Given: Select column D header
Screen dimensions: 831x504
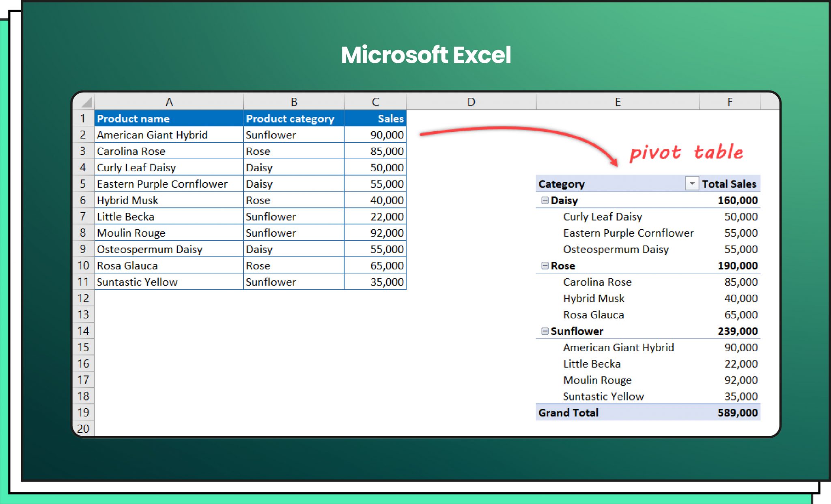Looking at the screenshot, I should 471,102.
